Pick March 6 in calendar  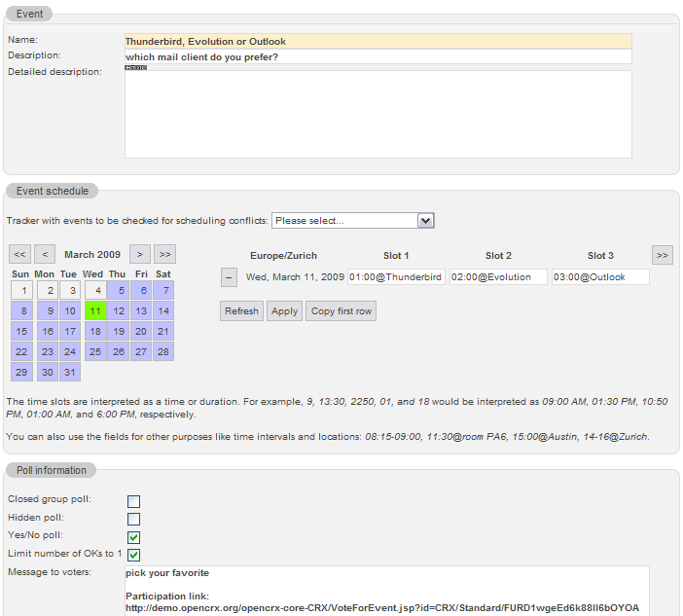coord(141,291)
